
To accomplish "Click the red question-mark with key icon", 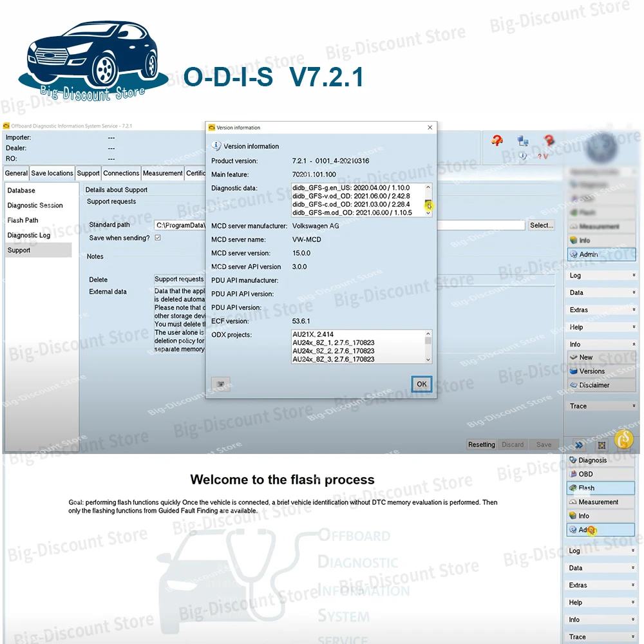I will [x=549, y=141].
